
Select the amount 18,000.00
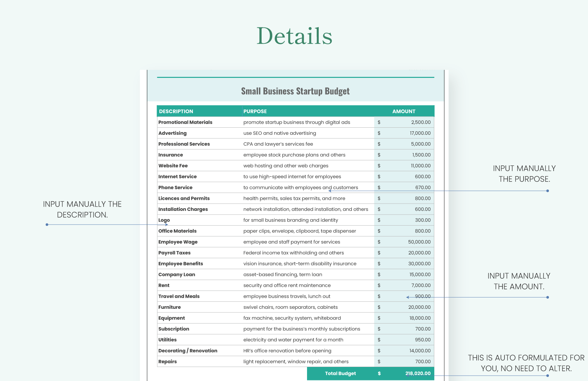(420, 318)
